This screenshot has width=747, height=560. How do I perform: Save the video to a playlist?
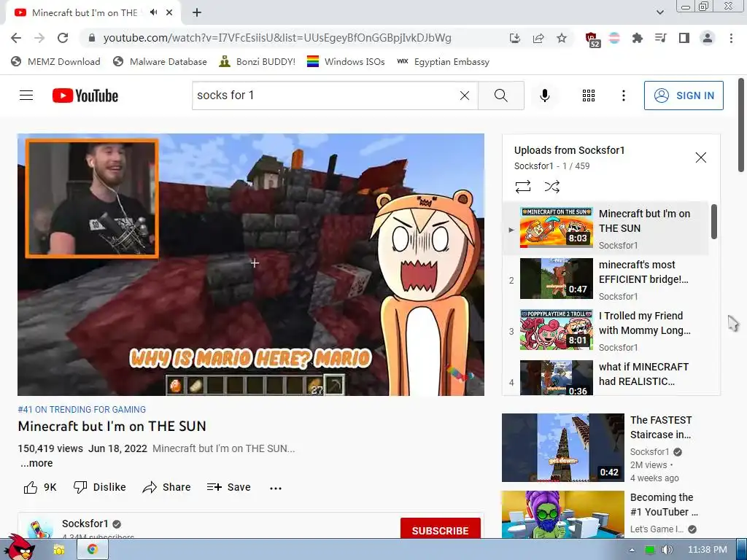[228, 487]
